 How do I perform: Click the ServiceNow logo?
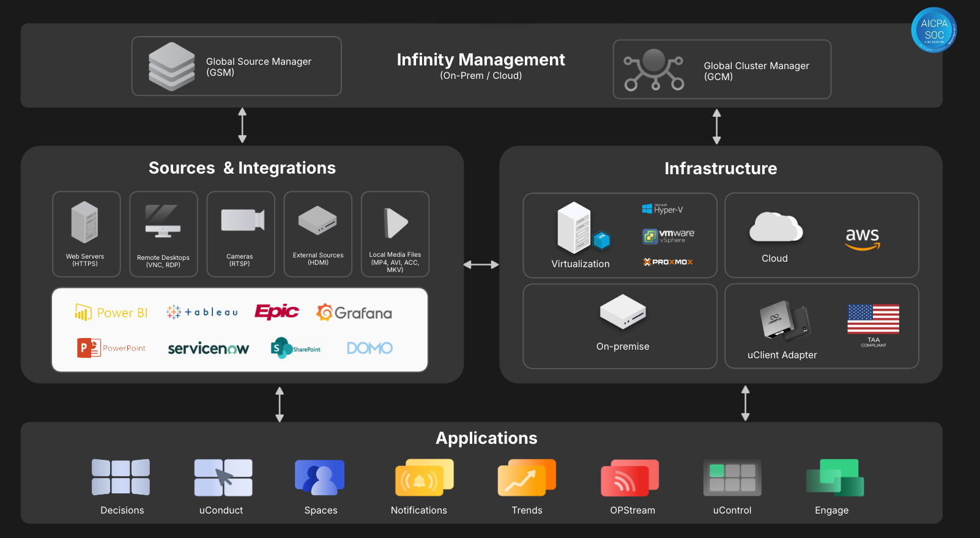(x=208, y=348)
